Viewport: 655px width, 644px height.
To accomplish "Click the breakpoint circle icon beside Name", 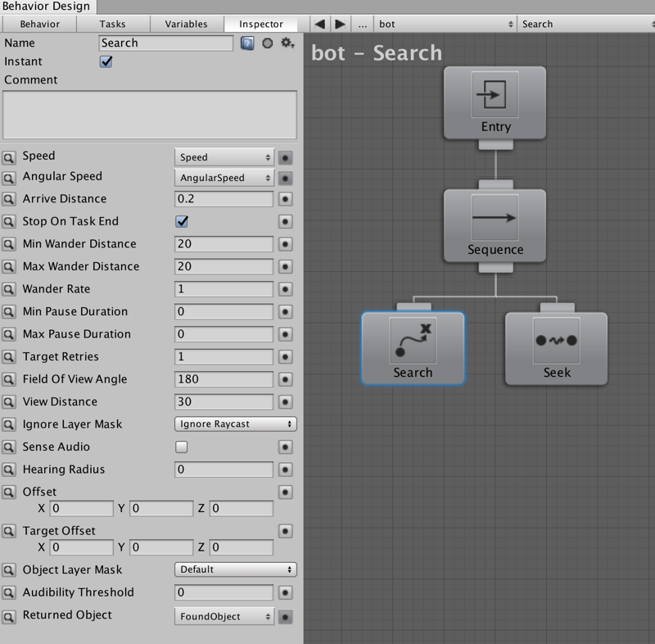I will [268, 43].
